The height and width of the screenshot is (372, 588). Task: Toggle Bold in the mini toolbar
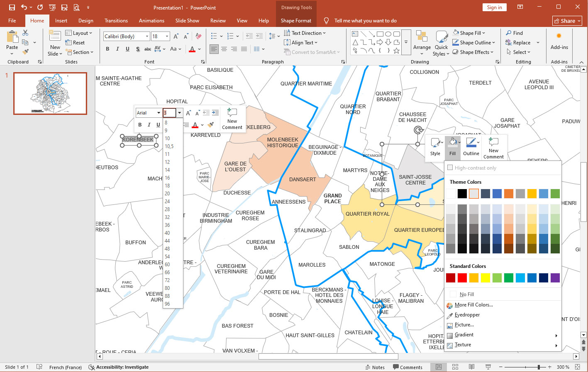(140, 124)
